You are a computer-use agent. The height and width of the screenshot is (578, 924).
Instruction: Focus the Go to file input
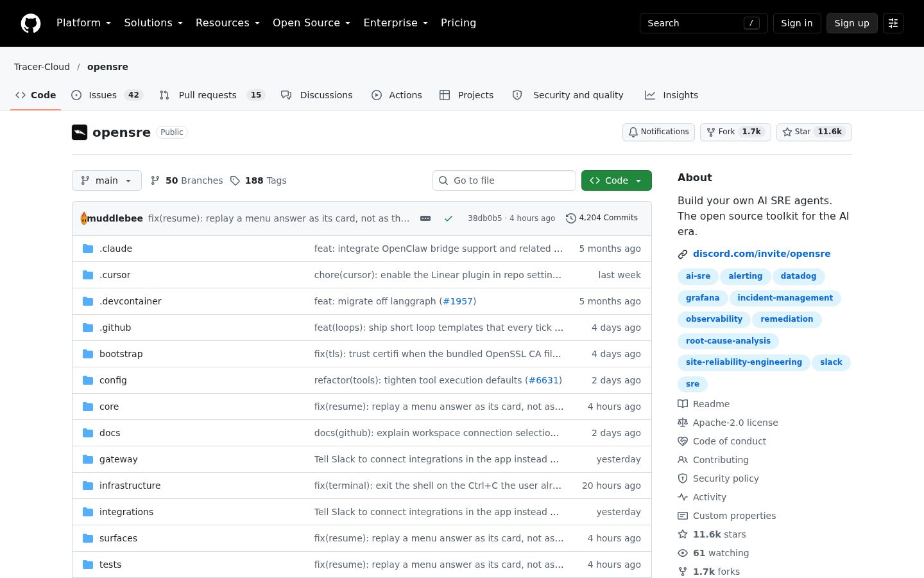pos(504,180)
